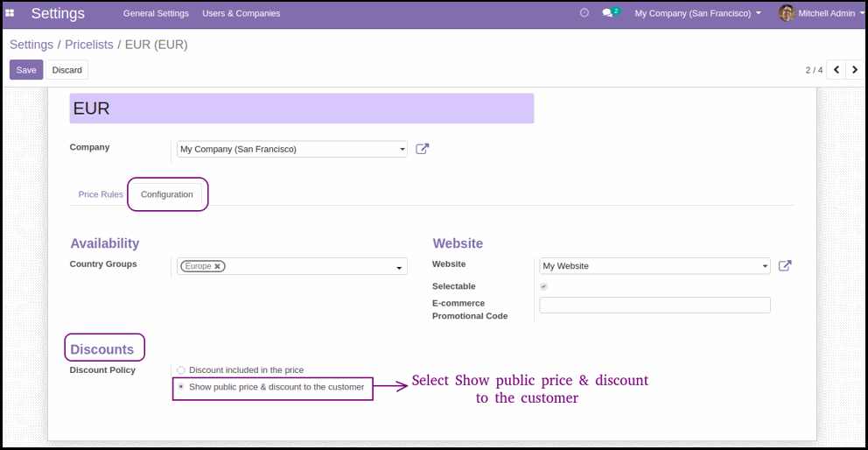Switch to the Price Rules tab
Image resolution: width=868 pixels, height=450 pixels.
101,194
